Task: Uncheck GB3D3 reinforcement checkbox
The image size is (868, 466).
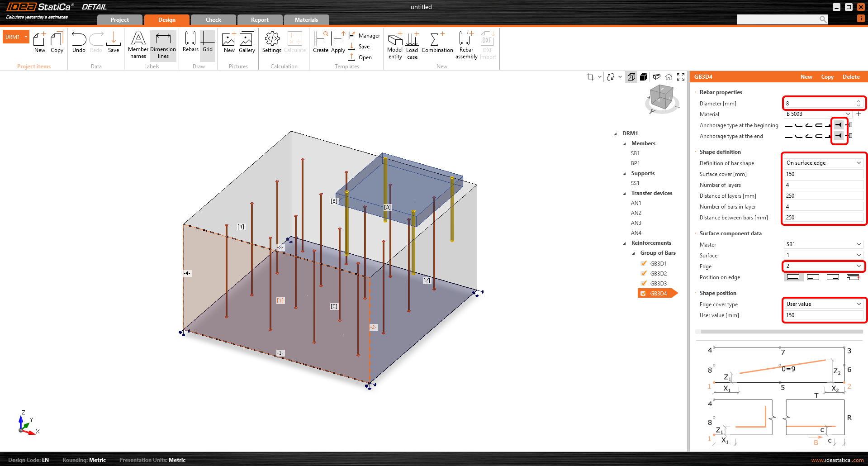Action: [x=644, y=284]
